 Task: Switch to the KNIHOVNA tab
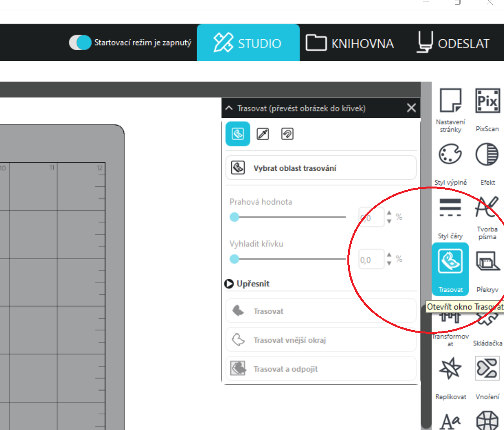pyautogui.click(x=350, y=43)
